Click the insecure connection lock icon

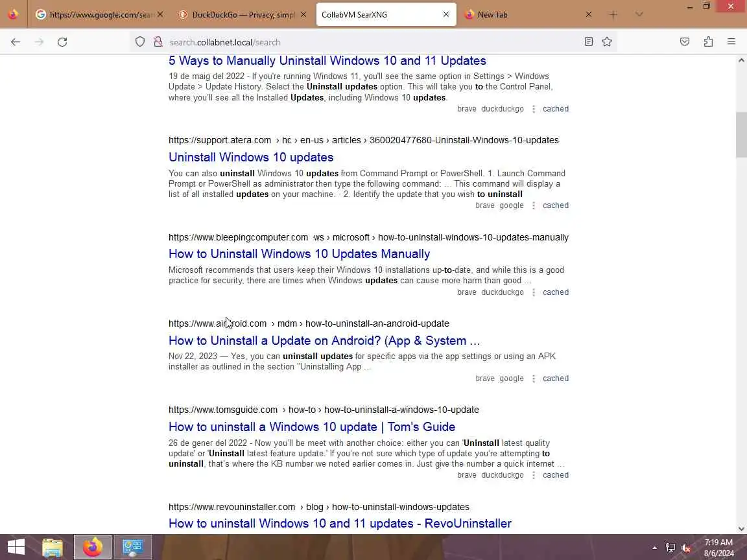point(158,42)
